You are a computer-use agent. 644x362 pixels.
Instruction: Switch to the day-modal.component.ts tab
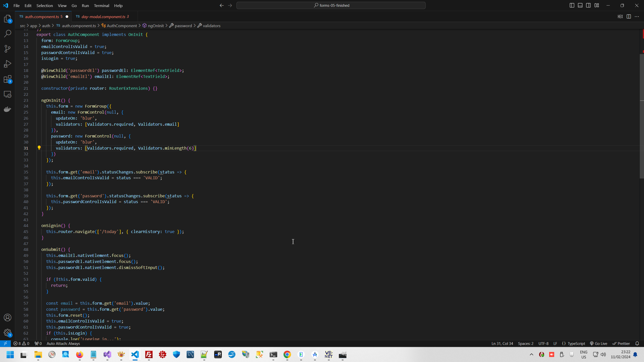click(x=103, y=17)
